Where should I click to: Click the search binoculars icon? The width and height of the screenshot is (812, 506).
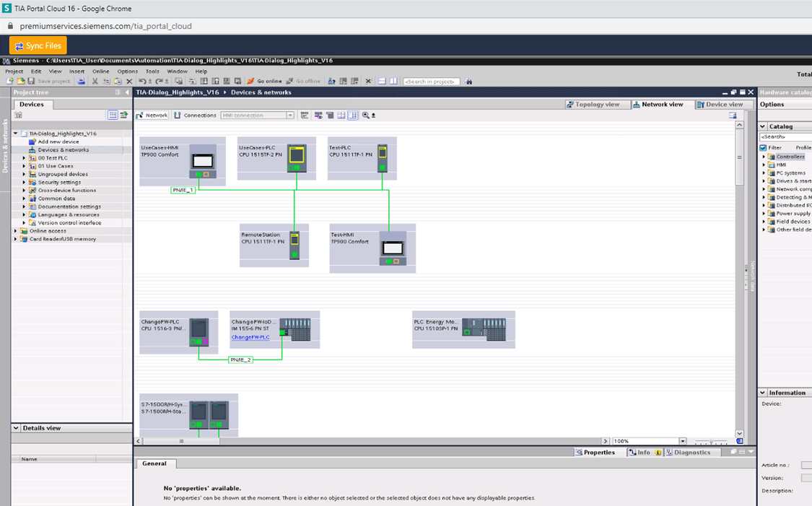(x=468, y=82)
